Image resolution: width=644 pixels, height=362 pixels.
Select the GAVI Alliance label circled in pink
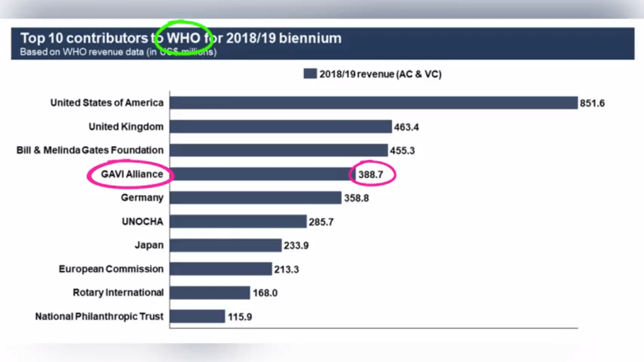pyautogui.click(x=132, y=174)
